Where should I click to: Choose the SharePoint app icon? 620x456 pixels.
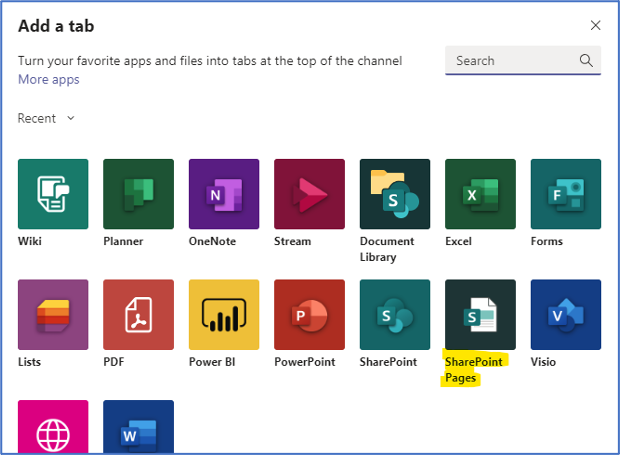tap(395, 314)
